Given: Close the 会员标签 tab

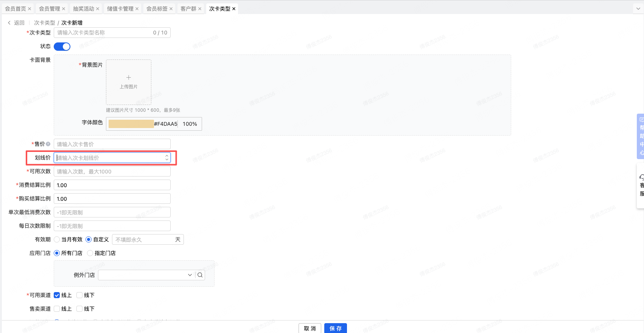Looking at the screenshot, I should (171, 9).
